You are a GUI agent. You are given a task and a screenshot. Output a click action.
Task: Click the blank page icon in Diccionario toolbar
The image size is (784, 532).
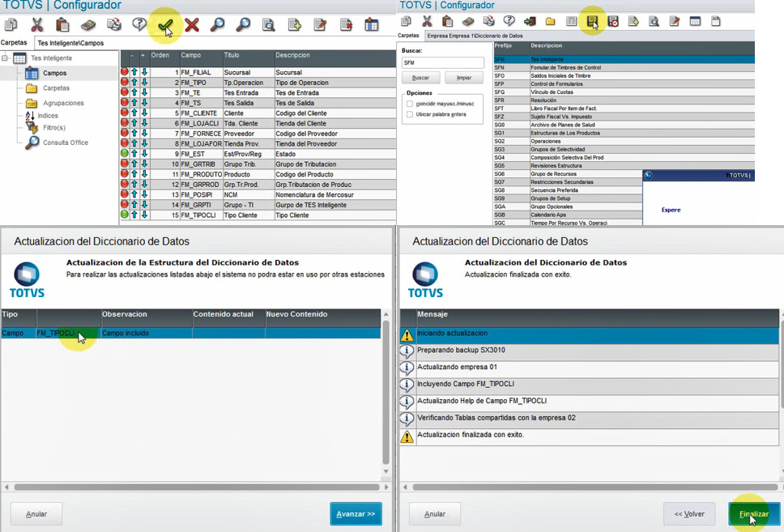[x=716, y=22]
